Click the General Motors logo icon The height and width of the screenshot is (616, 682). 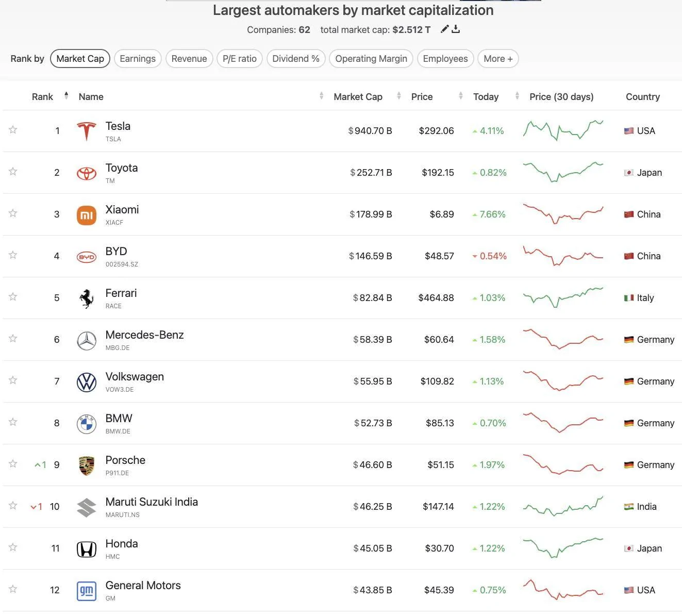87,591
